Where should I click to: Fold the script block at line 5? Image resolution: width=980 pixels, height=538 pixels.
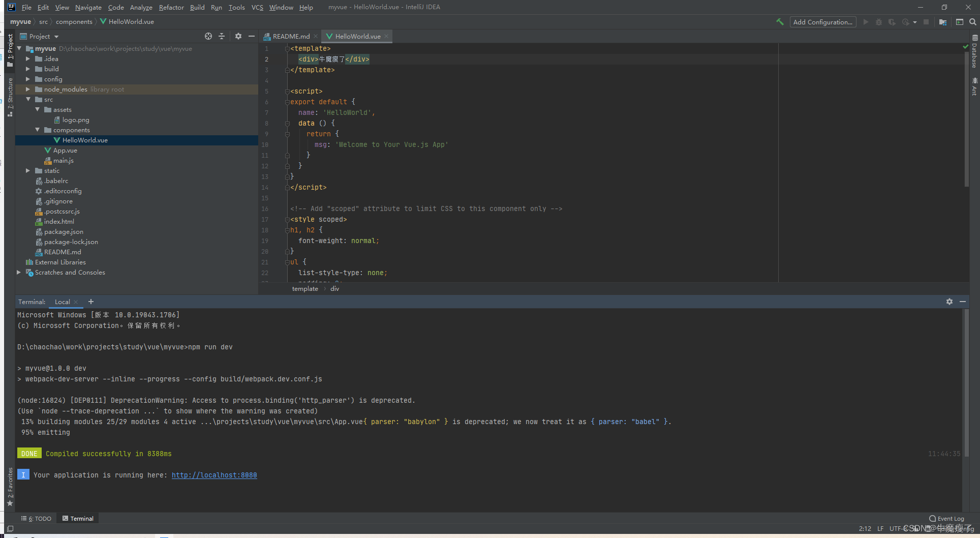coord(287,92)
